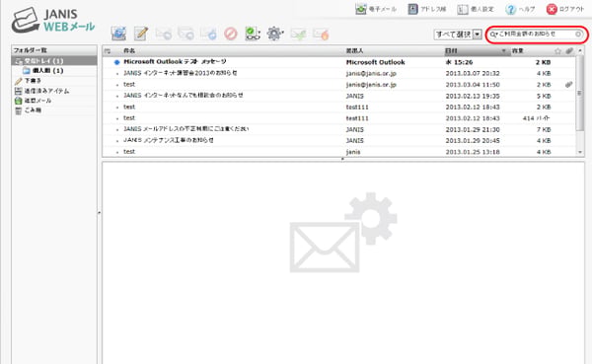Open the JANIS message dated 2013.01.29 21:30
The width and height of the screenshot is (592, 364).
point(339,129)
